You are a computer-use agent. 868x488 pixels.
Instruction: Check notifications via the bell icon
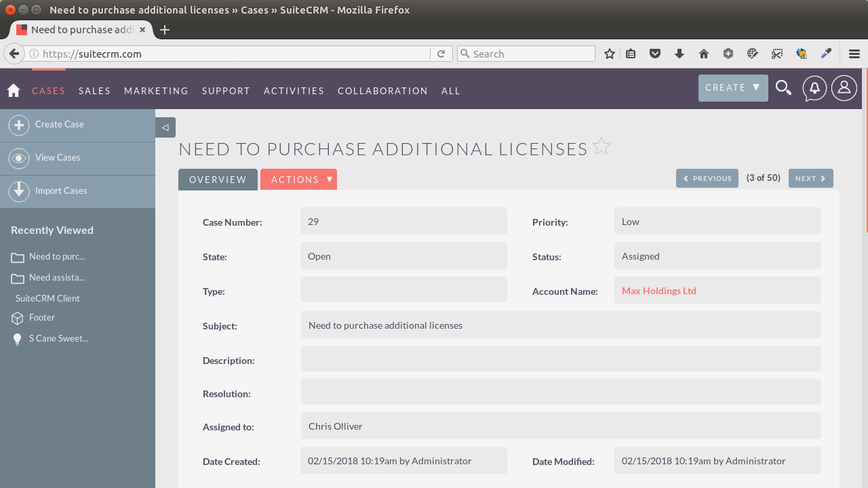tap(814, 87)
